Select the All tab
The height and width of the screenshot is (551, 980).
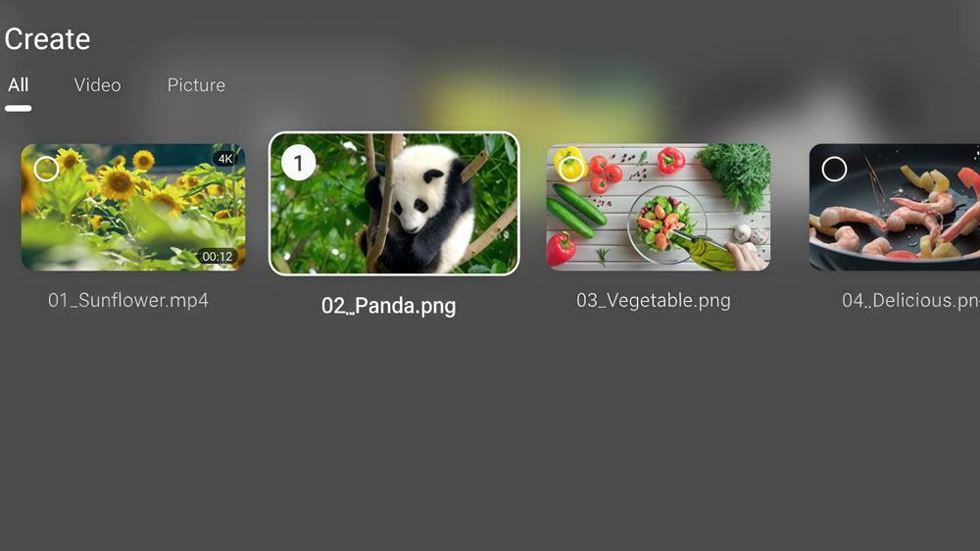[18, 85]
